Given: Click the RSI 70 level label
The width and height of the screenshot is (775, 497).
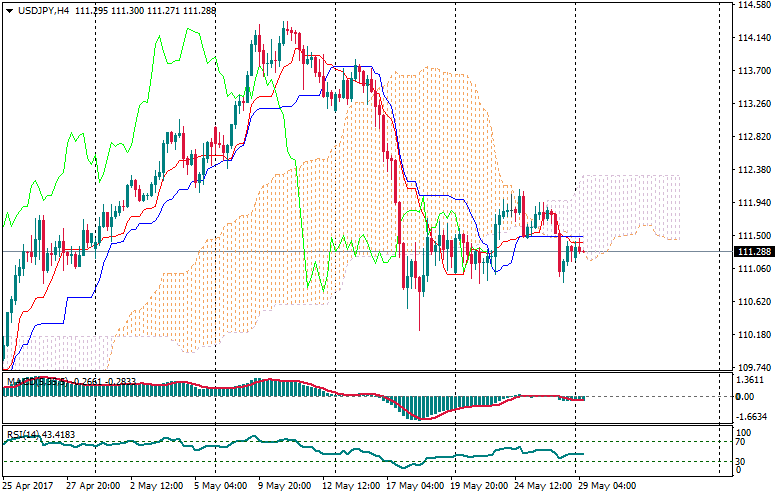Looking at the screenshot, I should point(742,441).
